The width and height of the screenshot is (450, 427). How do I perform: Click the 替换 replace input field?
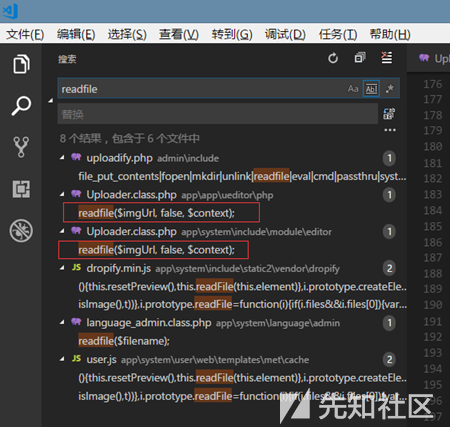click(x=218, y=114)
